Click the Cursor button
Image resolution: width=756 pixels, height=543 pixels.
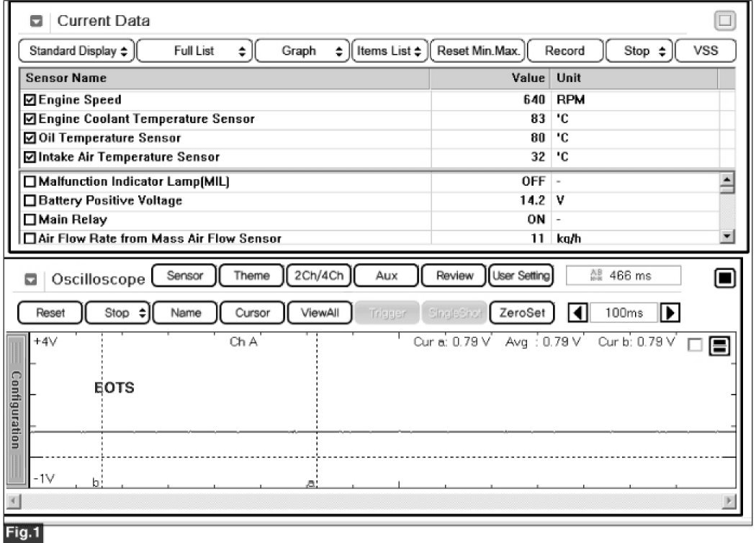(253, 313)
